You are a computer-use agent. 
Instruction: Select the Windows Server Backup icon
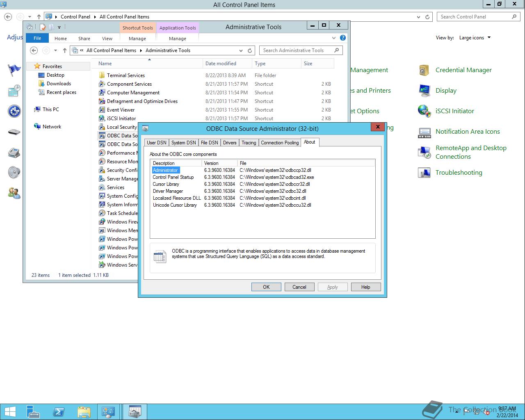click(102, 265)
